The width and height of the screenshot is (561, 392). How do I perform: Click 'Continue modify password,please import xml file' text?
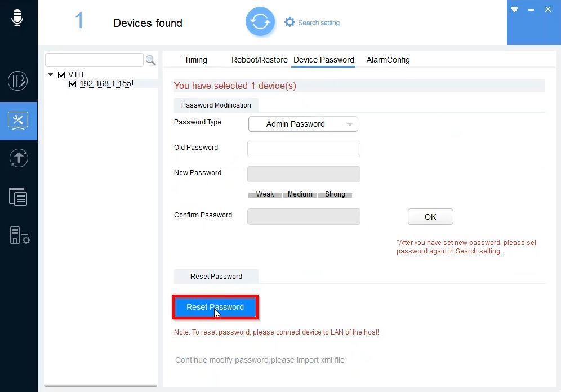pos(260,360)
